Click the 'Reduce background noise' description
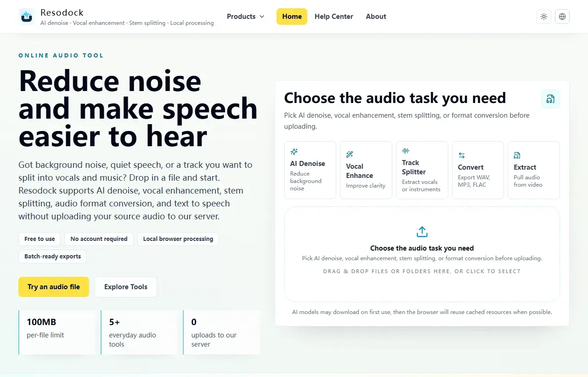588x377 pixels. point(306,181)
